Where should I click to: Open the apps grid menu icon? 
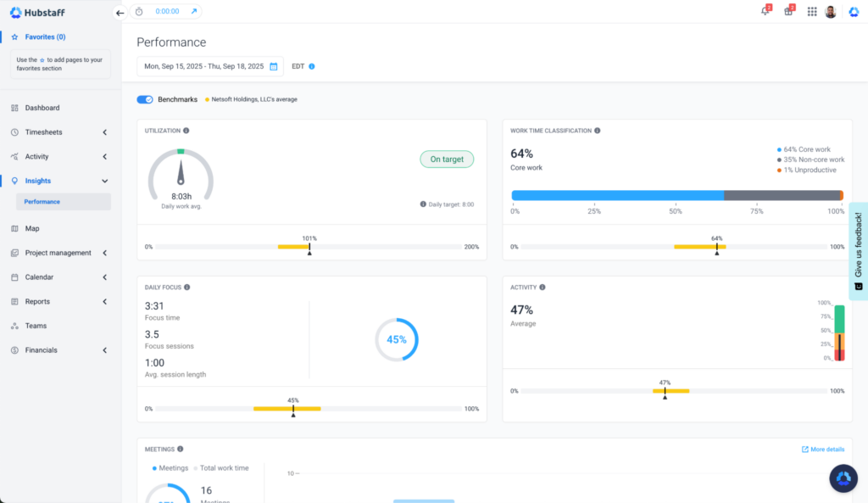click(x=811, y=10)
